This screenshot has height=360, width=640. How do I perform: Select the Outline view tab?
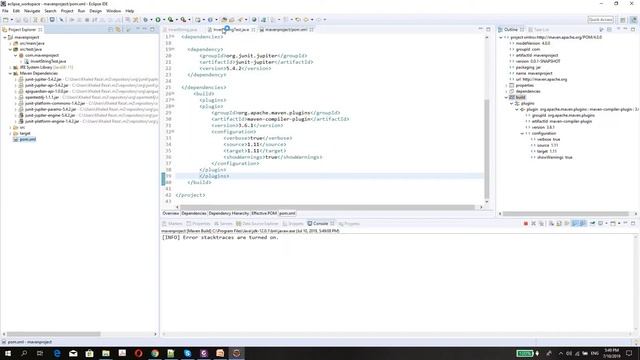coord(510,29)
